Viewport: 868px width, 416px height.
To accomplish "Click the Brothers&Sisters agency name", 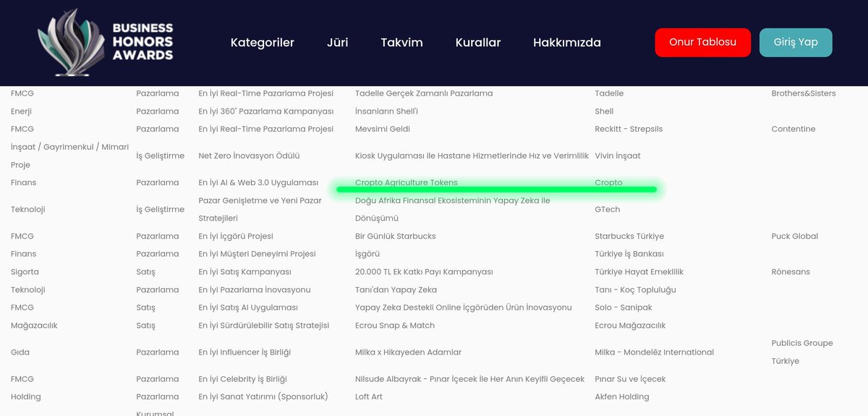I will tap(804, 93).
